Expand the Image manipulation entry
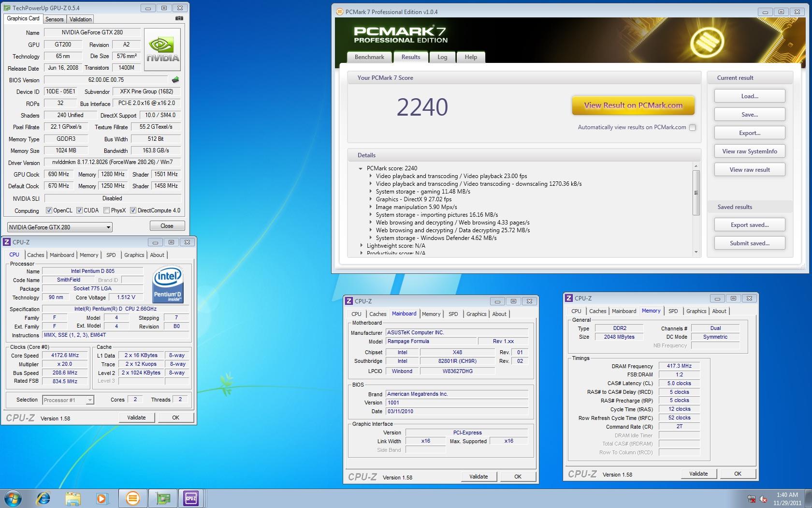 tap(371, 207)
